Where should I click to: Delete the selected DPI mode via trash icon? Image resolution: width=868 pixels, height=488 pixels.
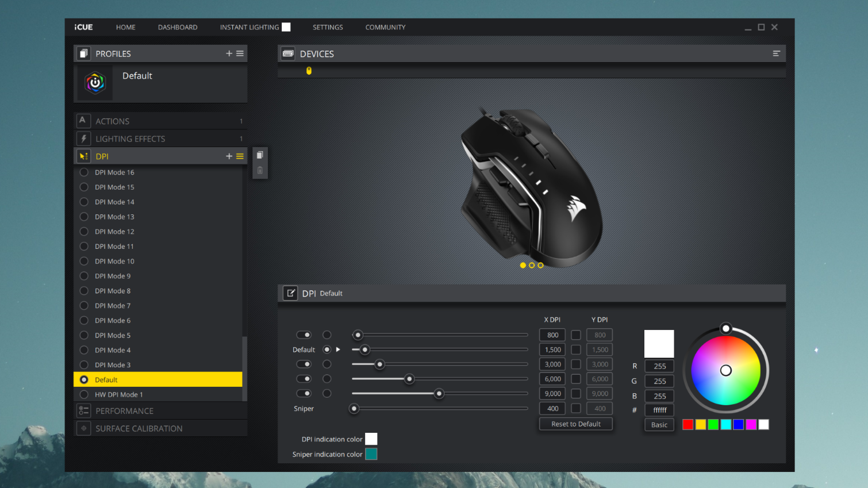(x=260, y=170)
